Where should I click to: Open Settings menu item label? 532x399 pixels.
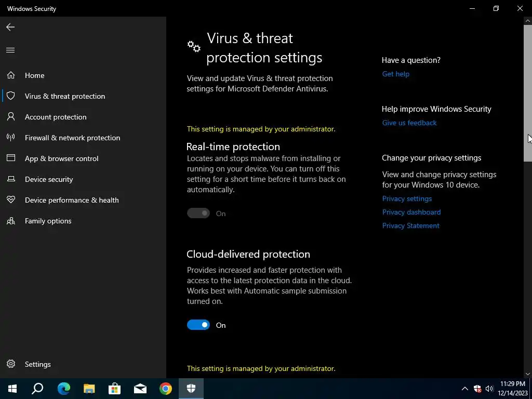(37, 364)
